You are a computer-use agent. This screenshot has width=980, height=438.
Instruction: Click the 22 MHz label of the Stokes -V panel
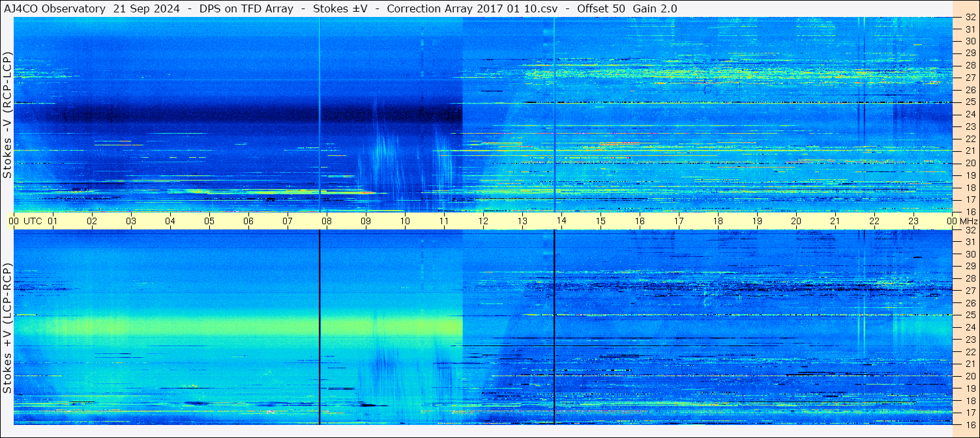coord(970,139)
